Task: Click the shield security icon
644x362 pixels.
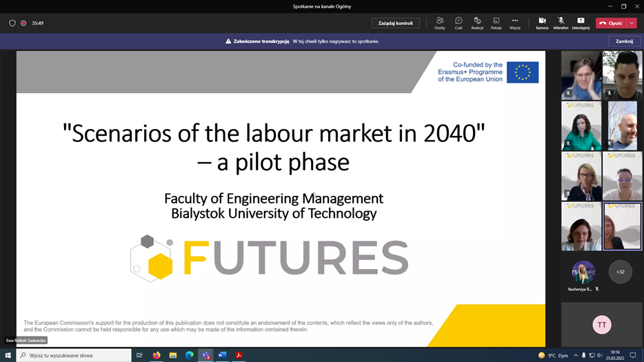Action: pyautogui.click(x=12, y=23)
